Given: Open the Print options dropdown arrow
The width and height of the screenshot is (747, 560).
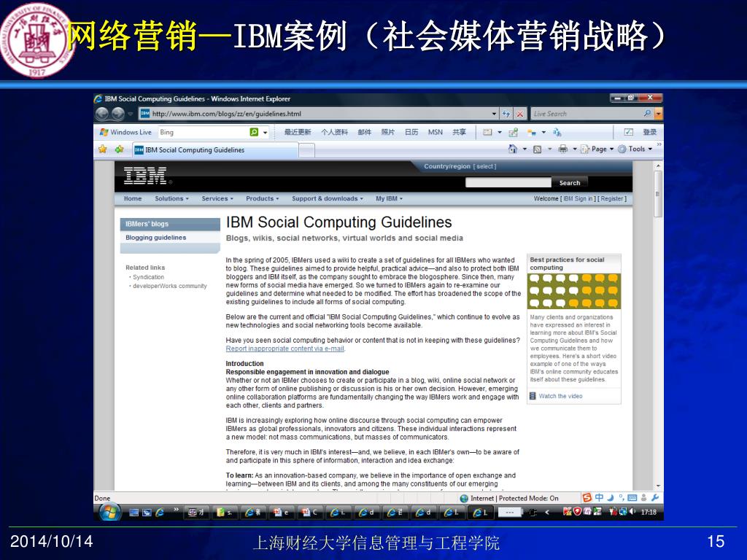Looking at the screenshot, I should [575, 149].
